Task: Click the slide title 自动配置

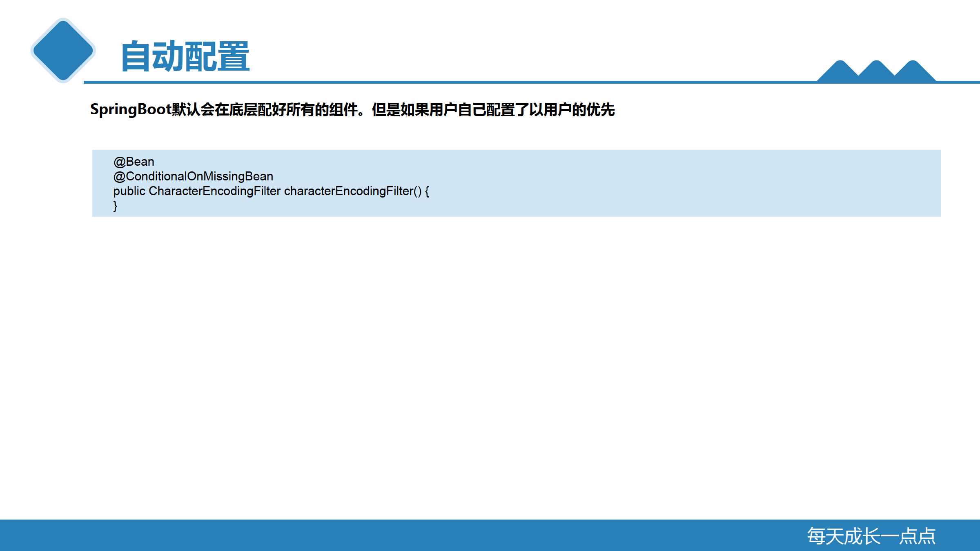Action: pyautogui.click(x=185, y=56)
